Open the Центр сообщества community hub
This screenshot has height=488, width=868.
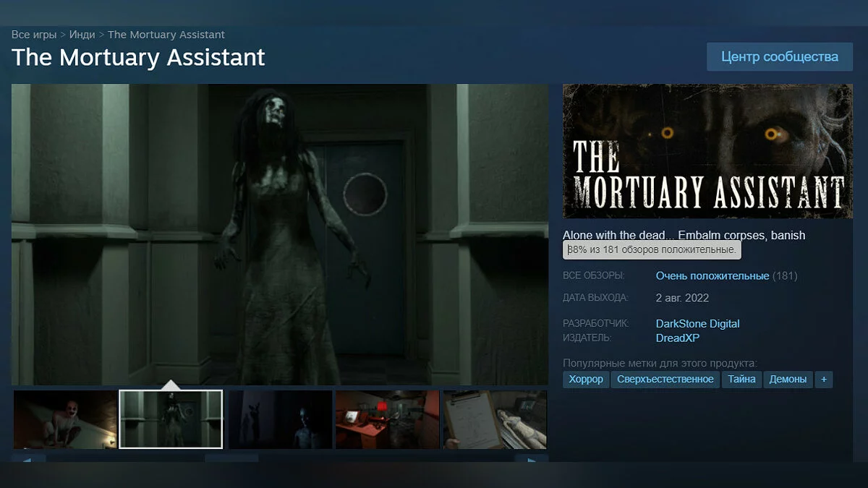tap(780, 56)
